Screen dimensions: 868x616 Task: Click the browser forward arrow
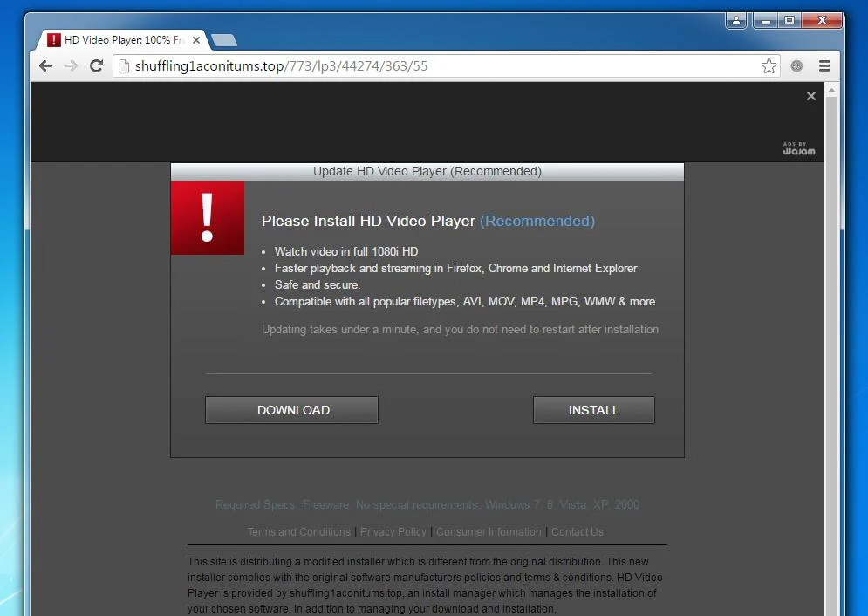tap(71, 65)
